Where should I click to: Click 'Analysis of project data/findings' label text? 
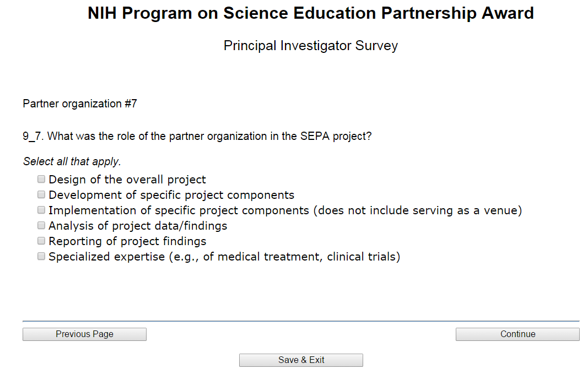click(x=138, y=226)
